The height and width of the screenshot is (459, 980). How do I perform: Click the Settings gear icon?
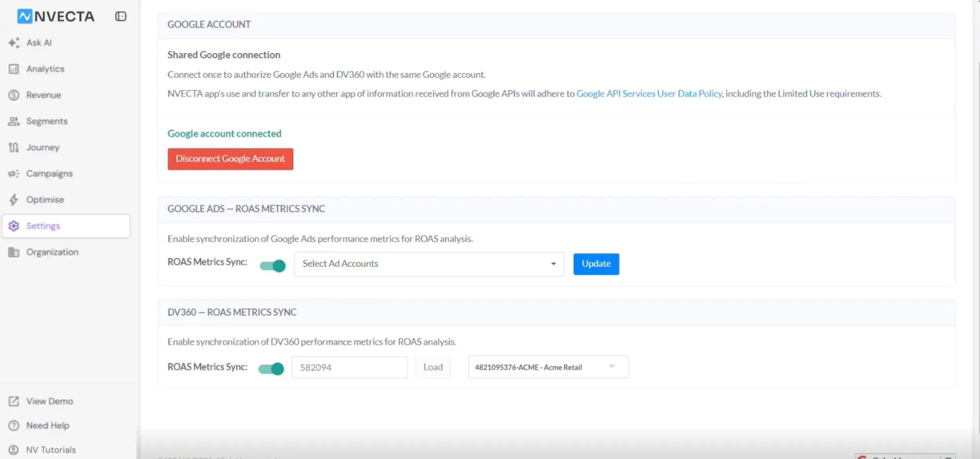14,226
